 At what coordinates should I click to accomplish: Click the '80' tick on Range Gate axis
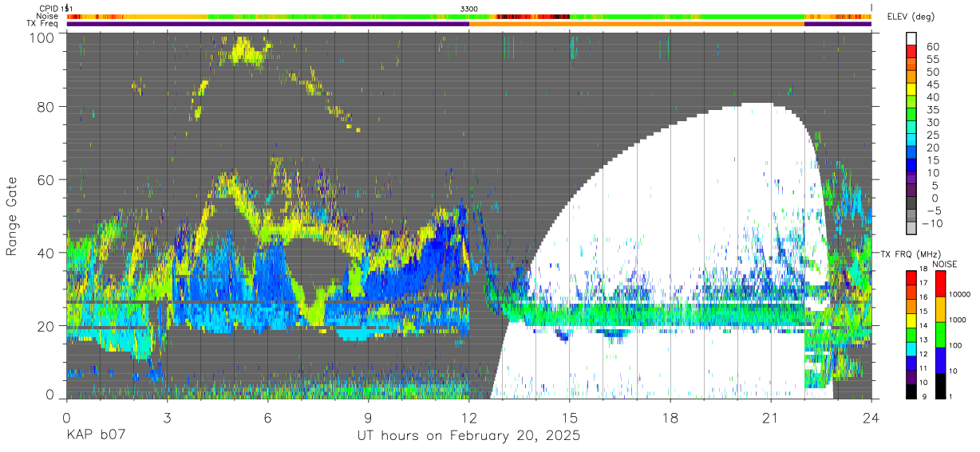pos(45,107)
